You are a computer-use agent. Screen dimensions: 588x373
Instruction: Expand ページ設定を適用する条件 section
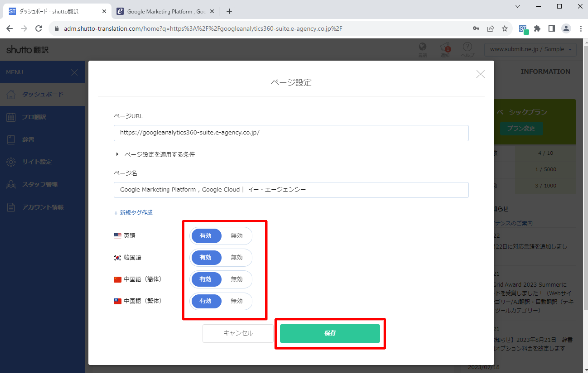pos(155,154)
